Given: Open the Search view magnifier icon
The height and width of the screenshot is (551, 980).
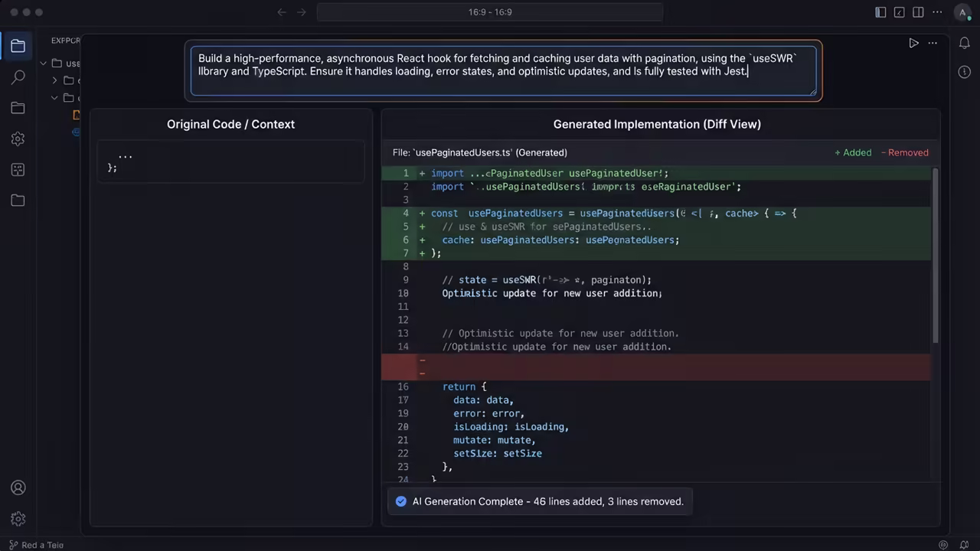Looking at the screenshot, I should click(18, 77).
